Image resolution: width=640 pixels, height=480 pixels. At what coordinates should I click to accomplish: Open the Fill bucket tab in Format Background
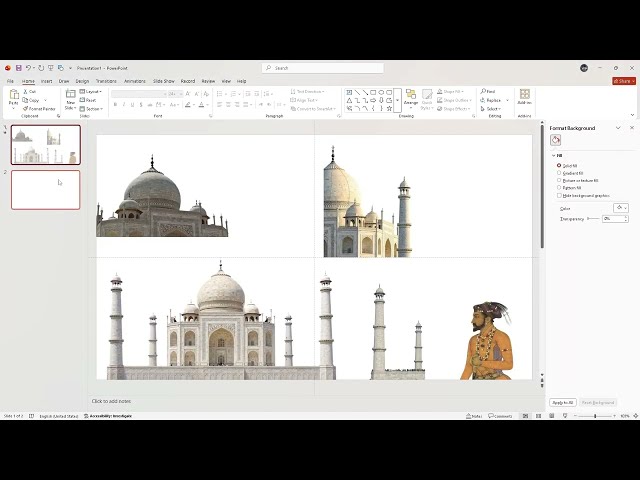click(x=556, y=140)
